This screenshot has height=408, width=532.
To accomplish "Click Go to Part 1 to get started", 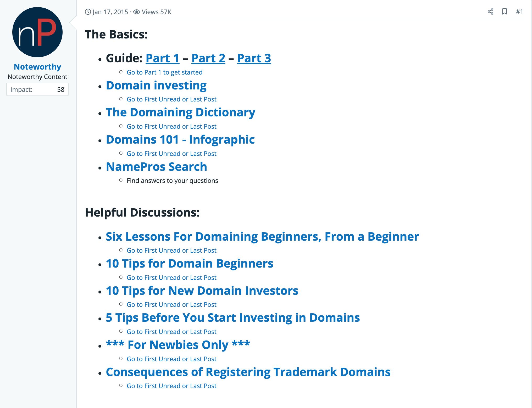I will pyautogui.click(x=164, y=72).
